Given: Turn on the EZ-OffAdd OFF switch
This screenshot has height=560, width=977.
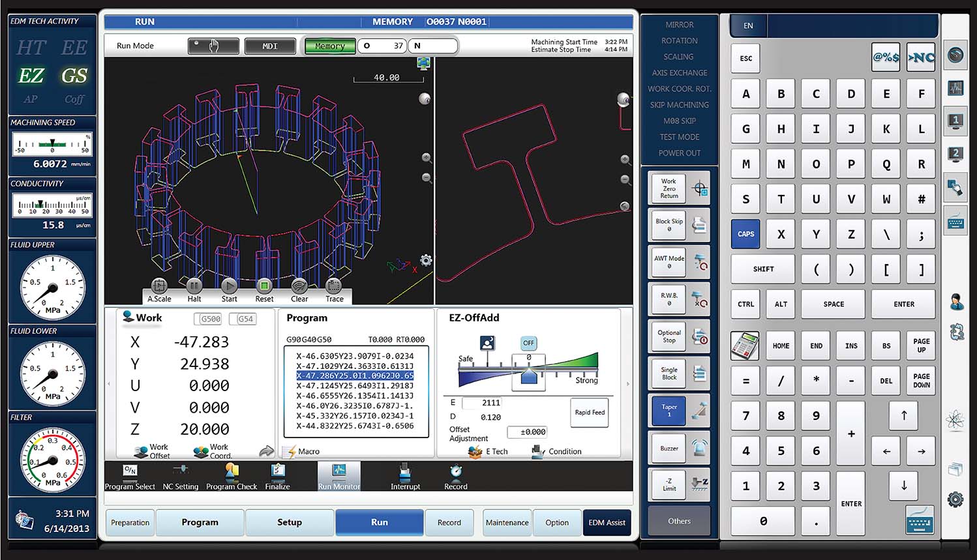Looking at the screenshot, I should pos(528,343).
